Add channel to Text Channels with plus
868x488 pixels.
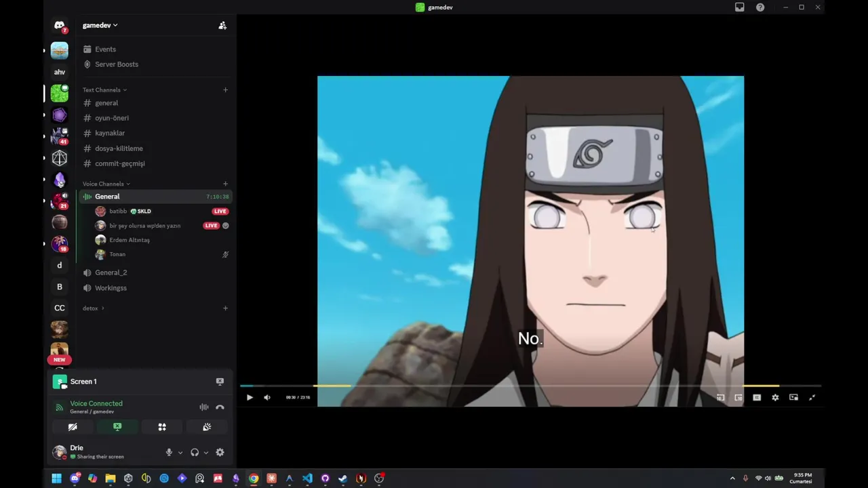(x=225, y=89)
